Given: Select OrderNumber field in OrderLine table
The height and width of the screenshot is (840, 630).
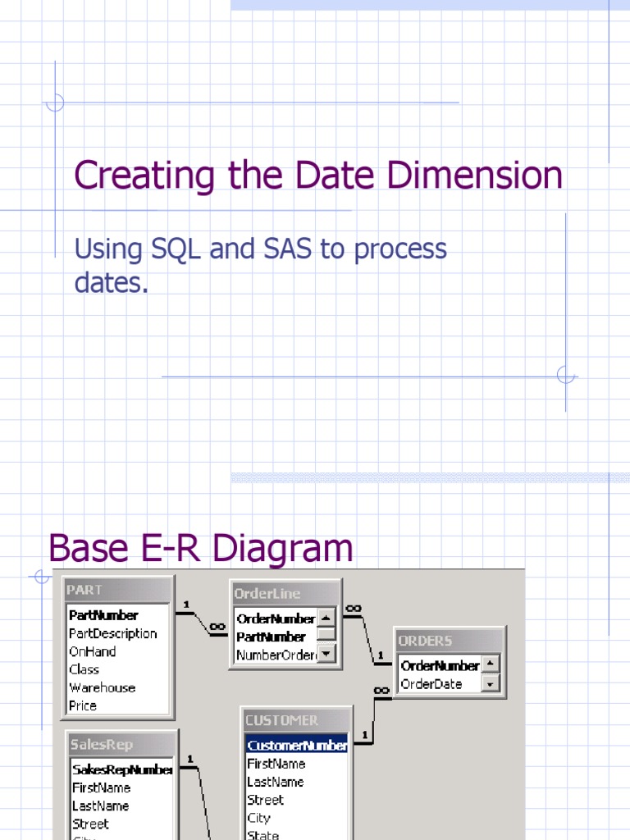Looking at the screenshot, I should [x=276, y=619].
